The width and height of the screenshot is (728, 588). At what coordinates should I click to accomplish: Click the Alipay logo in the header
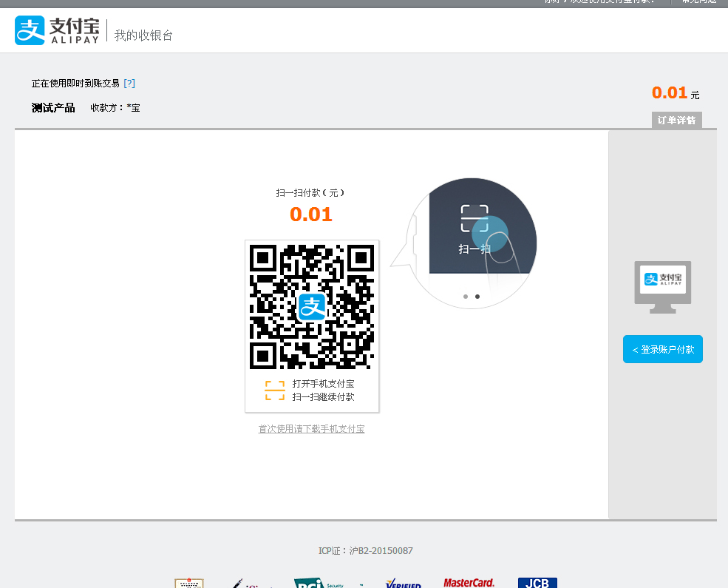click(57, 30)
